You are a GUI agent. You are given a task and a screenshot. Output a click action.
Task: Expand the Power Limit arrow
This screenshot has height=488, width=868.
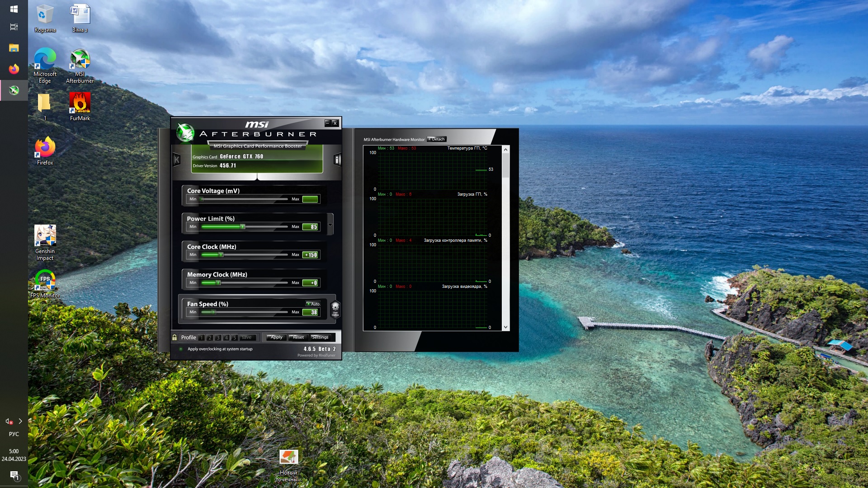(330, 225)
